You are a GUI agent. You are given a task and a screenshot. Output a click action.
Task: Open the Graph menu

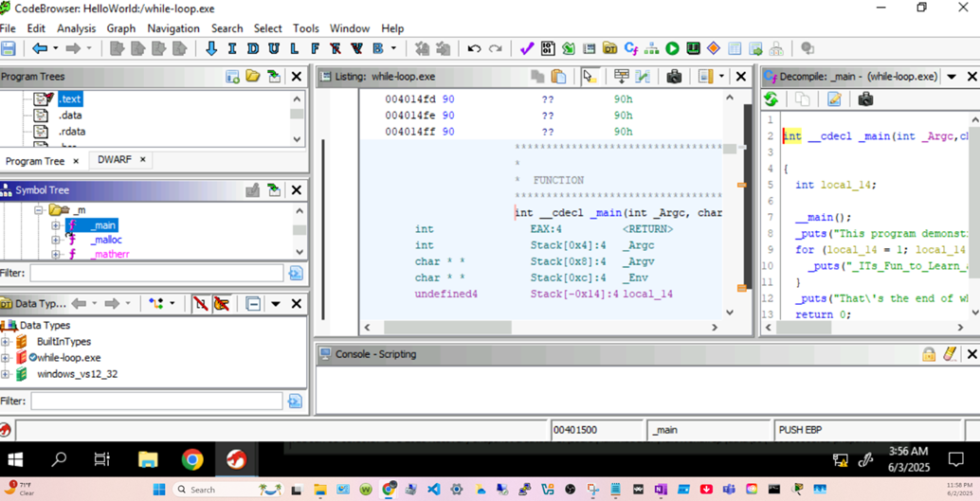121,28
